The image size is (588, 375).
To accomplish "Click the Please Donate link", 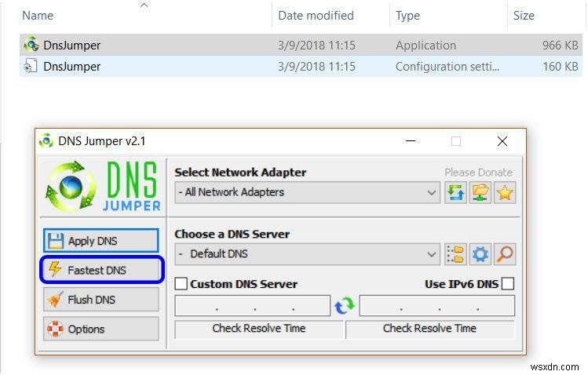I will pos(479,173).
